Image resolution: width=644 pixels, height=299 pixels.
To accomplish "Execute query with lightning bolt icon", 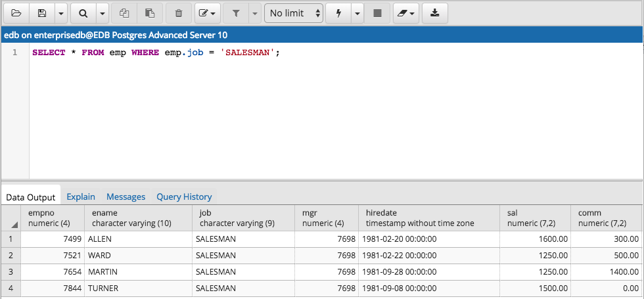I will coord(339,13).
